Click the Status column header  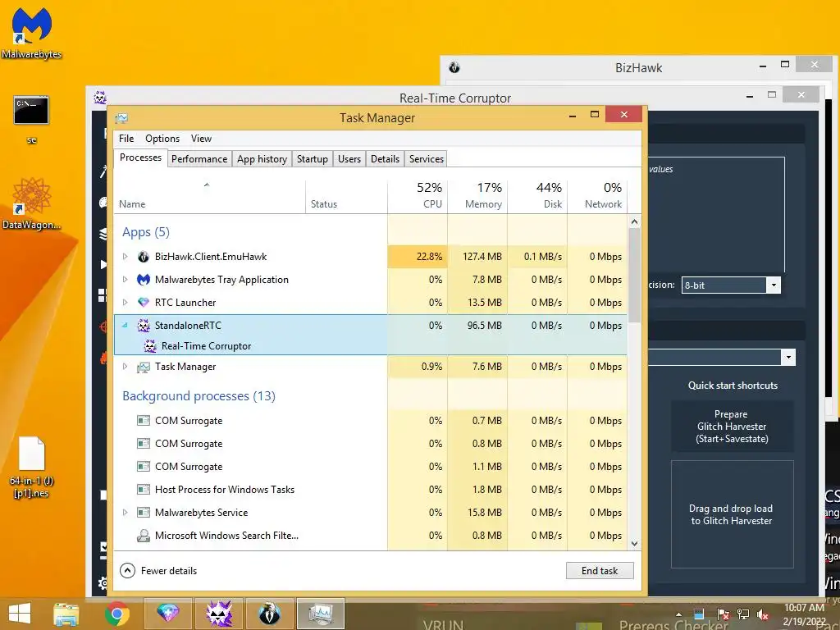pos(347,195)
